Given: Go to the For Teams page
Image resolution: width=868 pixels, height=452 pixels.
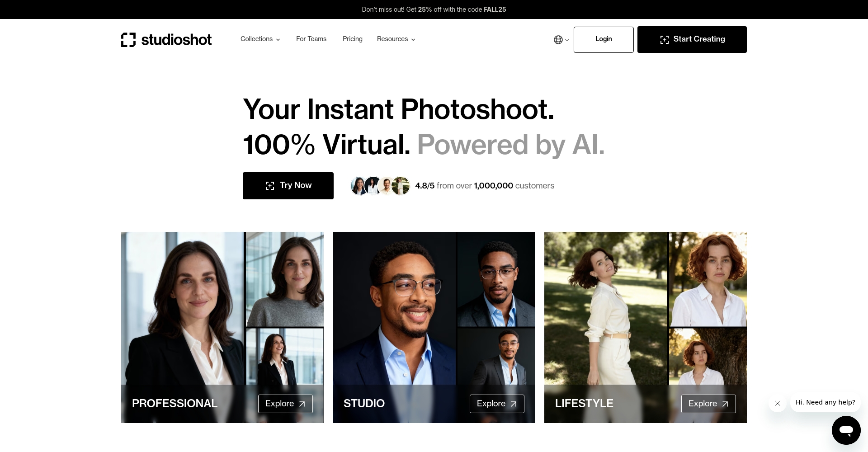Looking at the screenshot, I should pos(311,39).
